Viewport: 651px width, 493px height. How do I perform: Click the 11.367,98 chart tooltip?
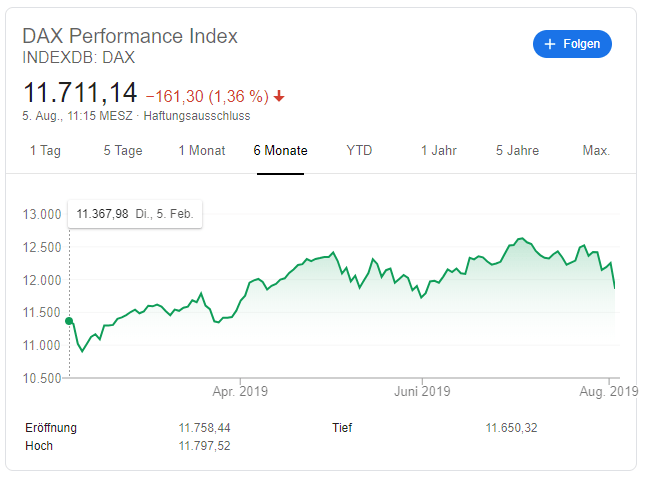tap(135, 213)
